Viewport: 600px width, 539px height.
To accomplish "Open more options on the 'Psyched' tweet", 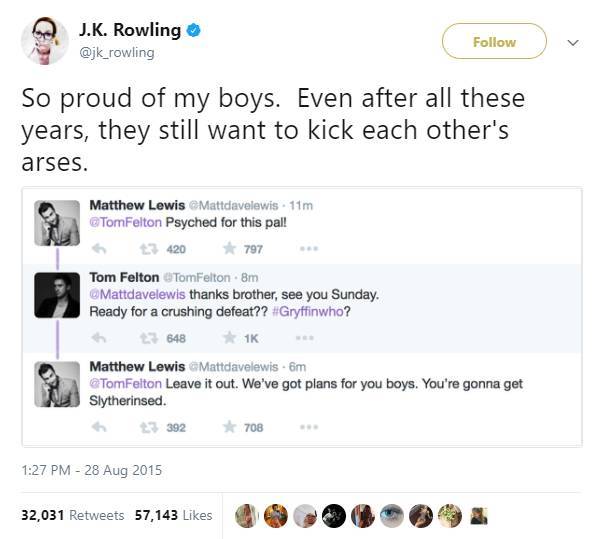I will click(x=310, y=248).
